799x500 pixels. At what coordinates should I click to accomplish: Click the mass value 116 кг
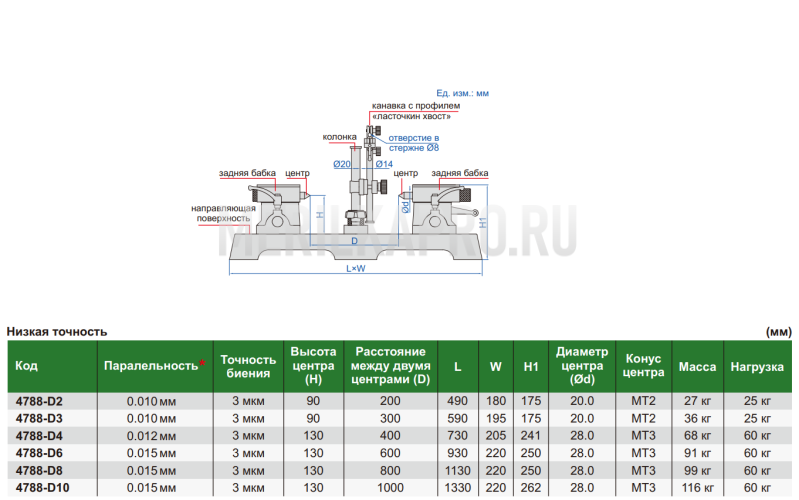[x=698, y=488]
